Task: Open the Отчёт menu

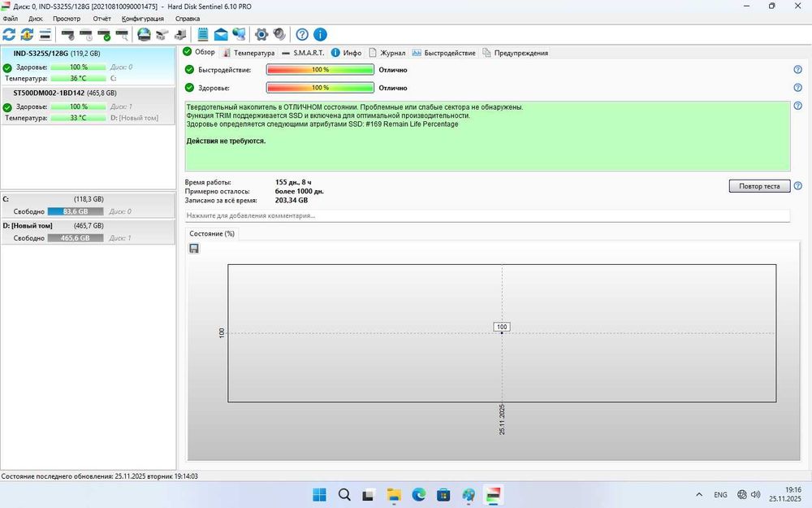Action: pyautogui.click(x=102, y=19)
